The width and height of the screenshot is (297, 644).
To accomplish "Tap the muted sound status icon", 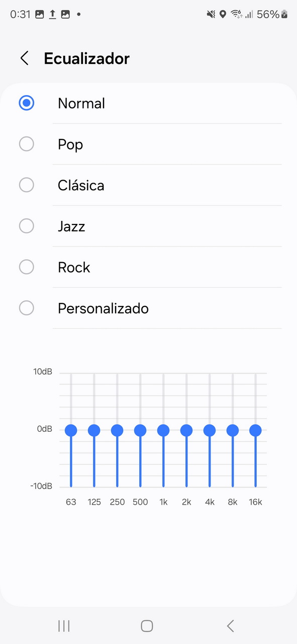I will pos(211,15).
